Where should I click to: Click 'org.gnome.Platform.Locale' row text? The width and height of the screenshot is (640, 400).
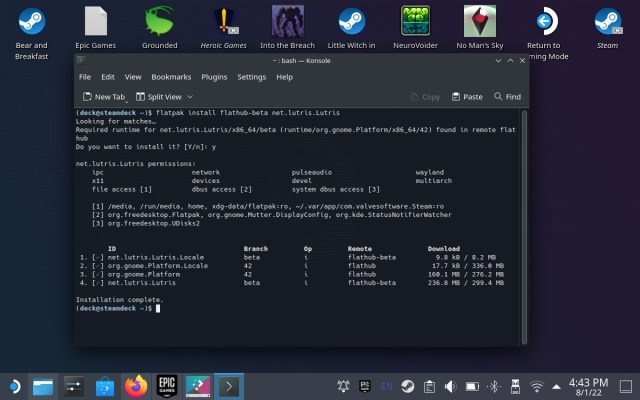[158, 266]
